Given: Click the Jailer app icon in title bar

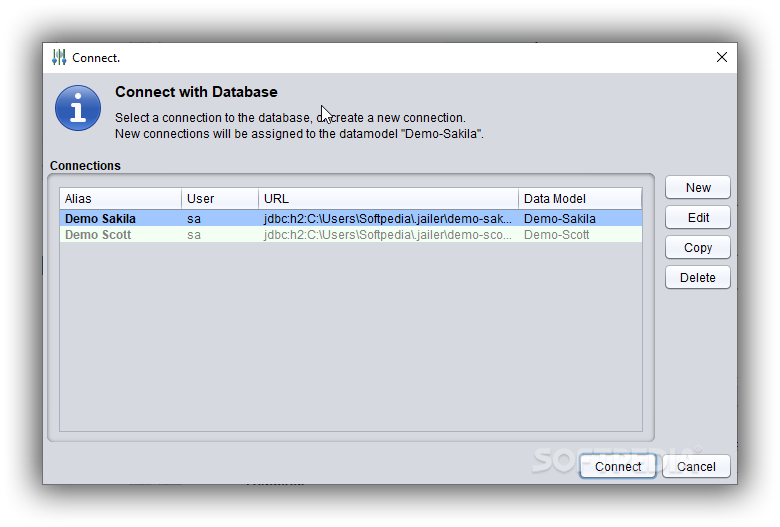Looking at the screenshot, I should tap(59, 57).
